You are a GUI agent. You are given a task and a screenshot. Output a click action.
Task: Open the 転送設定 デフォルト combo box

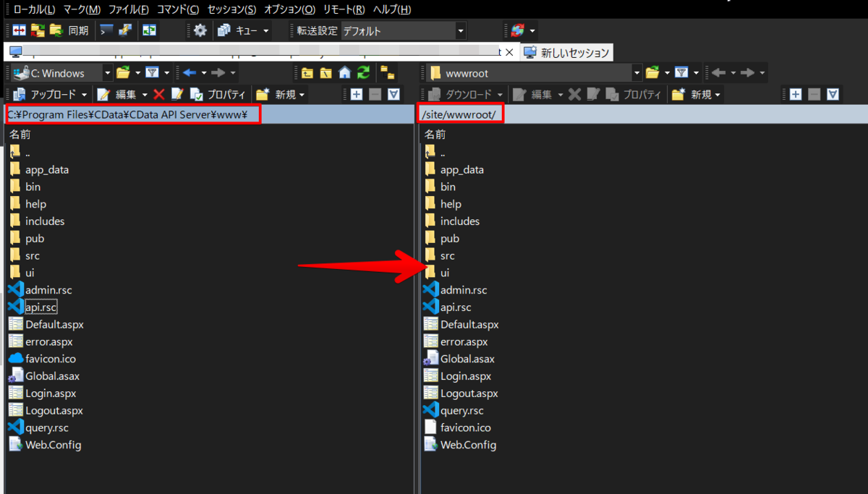[403, 31]
